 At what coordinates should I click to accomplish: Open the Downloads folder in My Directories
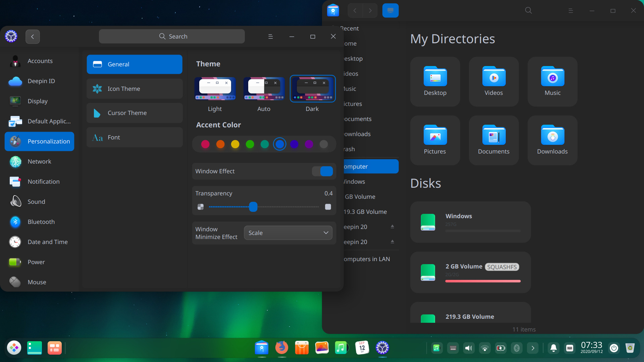click(552, 140)
